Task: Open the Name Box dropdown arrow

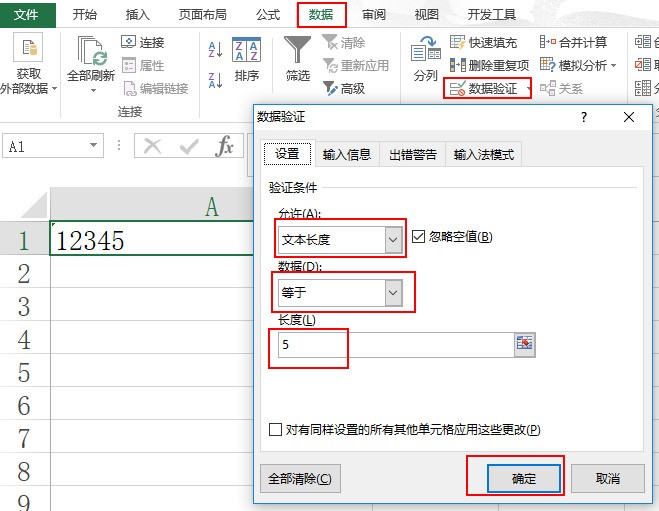Action: [x=94, y=147]
